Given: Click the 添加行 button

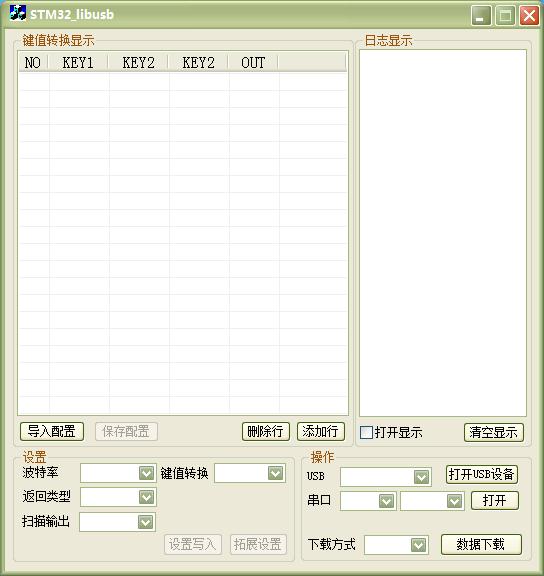Looking at the screenshot, I should coord(321,431).
